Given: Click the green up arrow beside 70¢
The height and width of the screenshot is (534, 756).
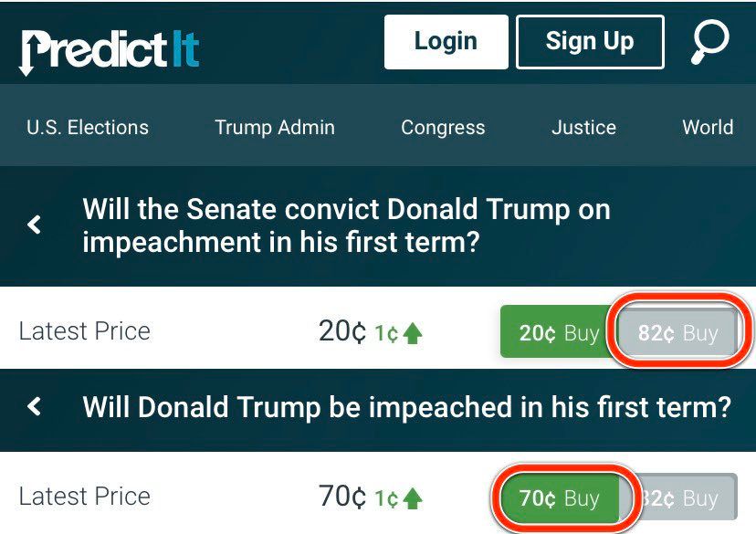Looking at the screenshot, I should 413,498.
